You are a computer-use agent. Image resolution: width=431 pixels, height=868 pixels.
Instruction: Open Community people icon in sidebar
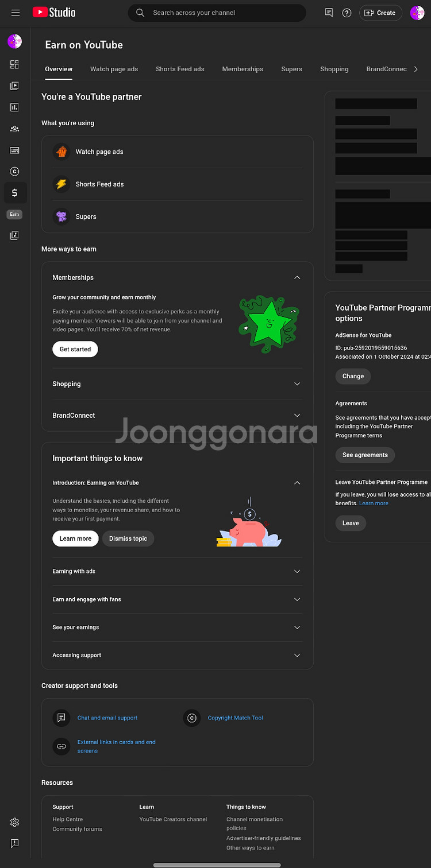coord(14,129)
